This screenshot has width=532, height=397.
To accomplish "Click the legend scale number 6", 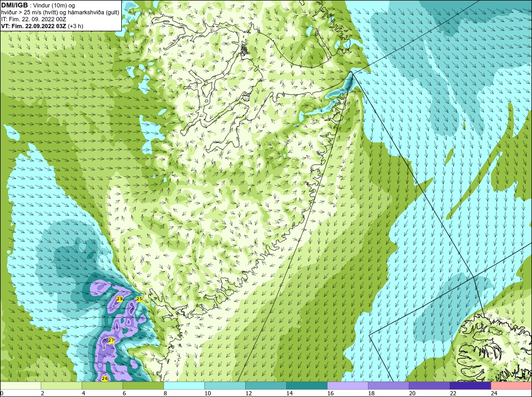I will 124,393.
